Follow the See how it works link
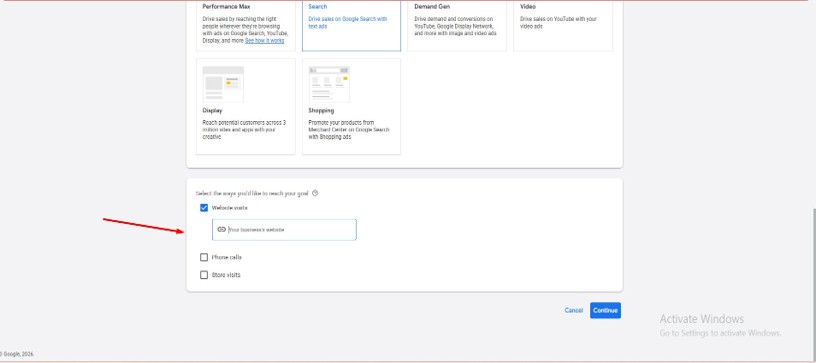The width and height of the screenshot is (816, 363). pos(264,41)
